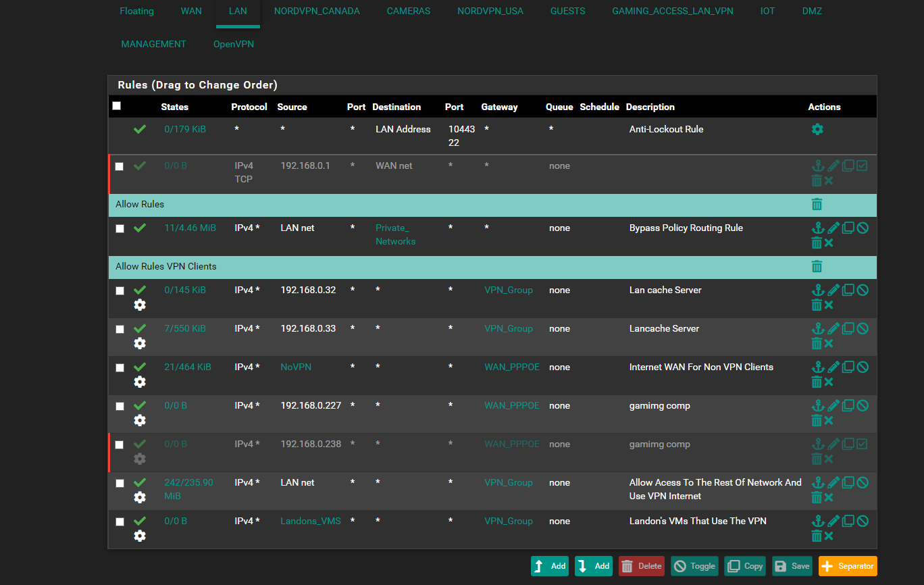Copy the 192.168.0.33 Lancache Server rule
Viewport: 924px width, 585px height.
(x=848, y=328)
